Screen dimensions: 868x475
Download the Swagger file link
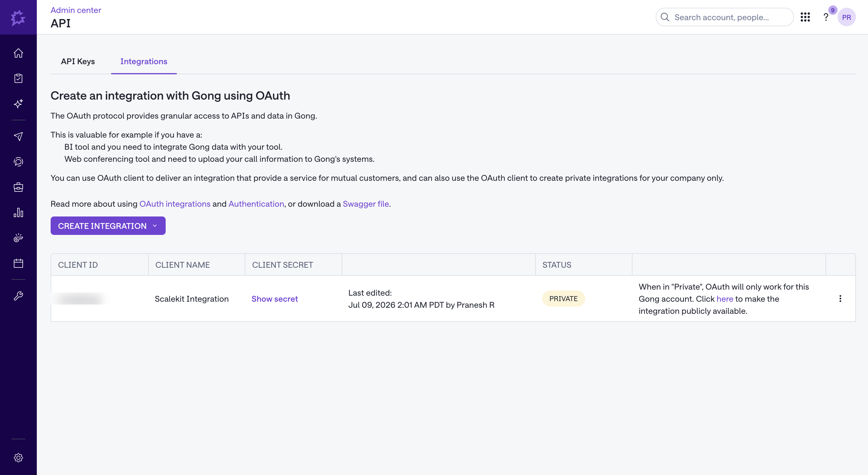[x=366, y=204]
